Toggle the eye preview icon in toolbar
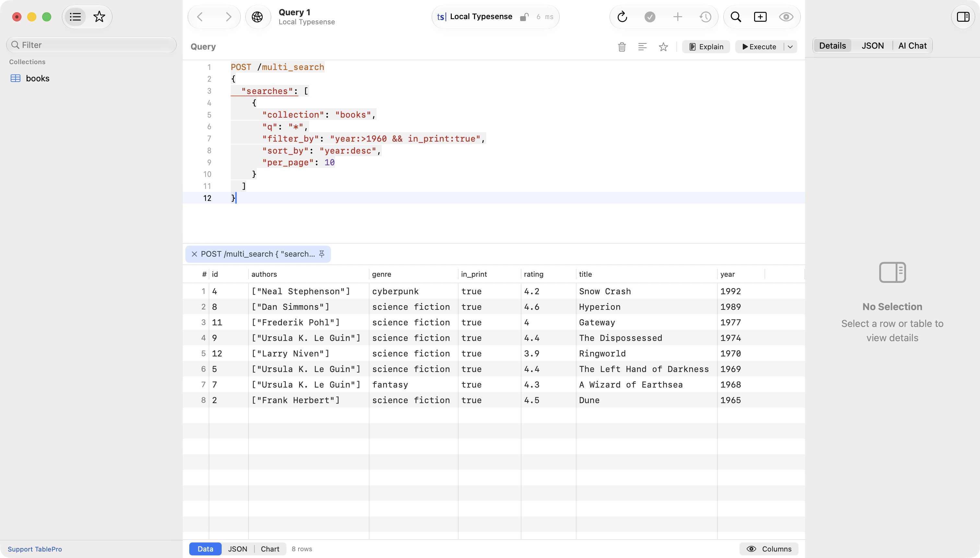 click(x=787, y=17)
